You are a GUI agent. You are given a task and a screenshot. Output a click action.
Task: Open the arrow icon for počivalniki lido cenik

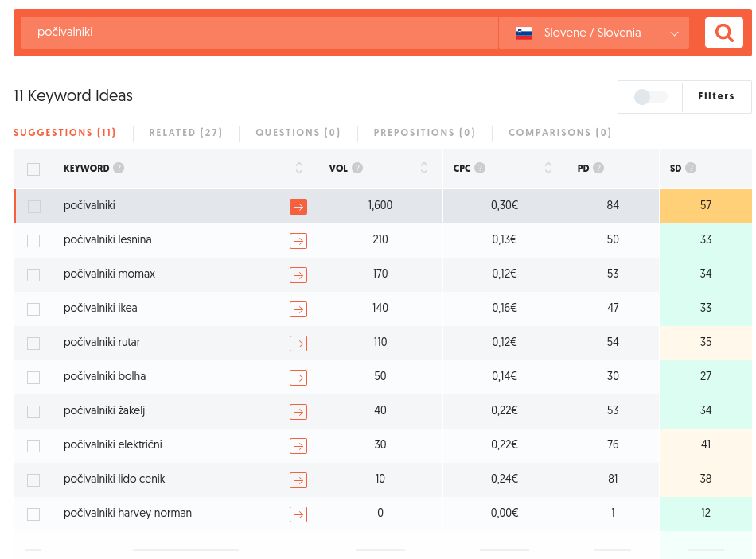298,480
